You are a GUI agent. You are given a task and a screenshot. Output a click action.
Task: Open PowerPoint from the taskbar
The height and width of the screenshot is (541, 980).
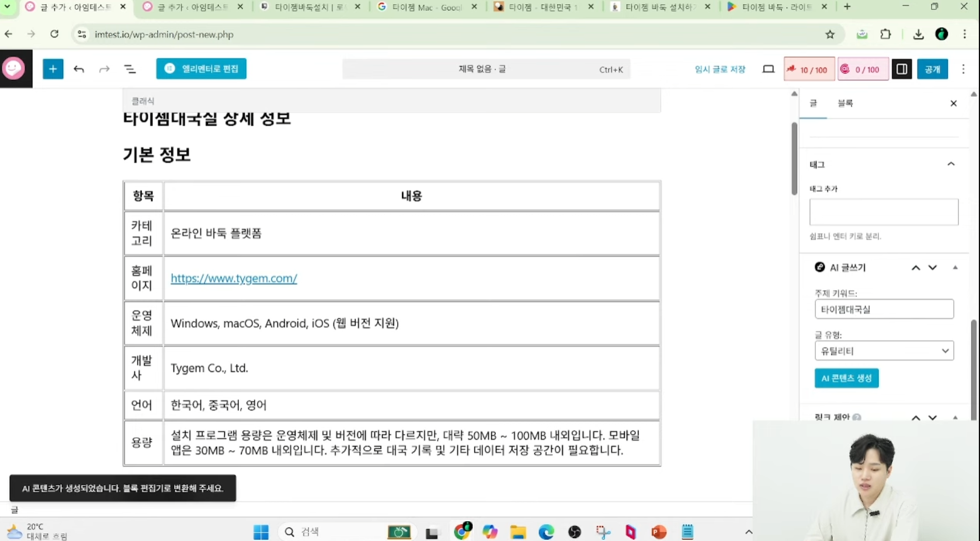click(x=659, y=532)
